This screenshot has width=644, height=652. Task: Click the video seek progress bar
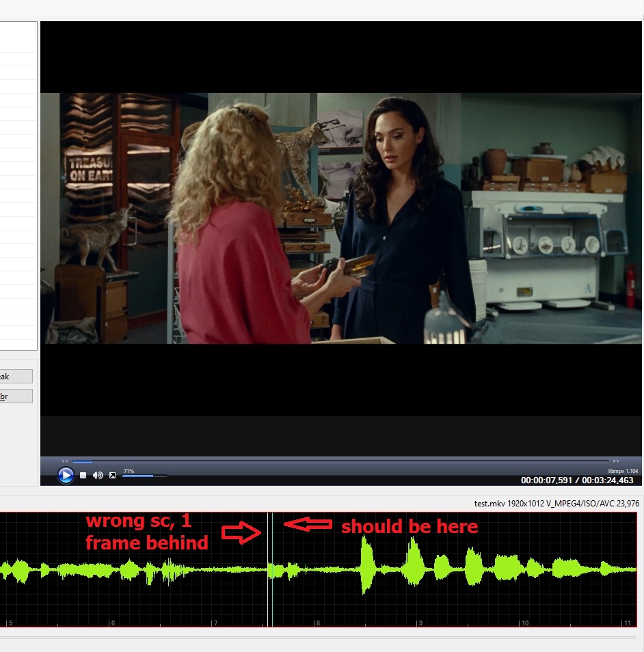pos(340,461)
